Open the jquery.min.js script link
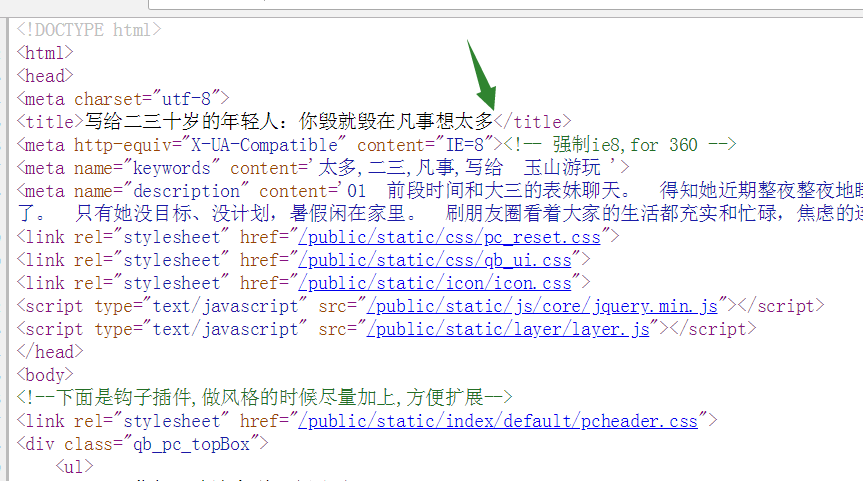 click(542, 306)
